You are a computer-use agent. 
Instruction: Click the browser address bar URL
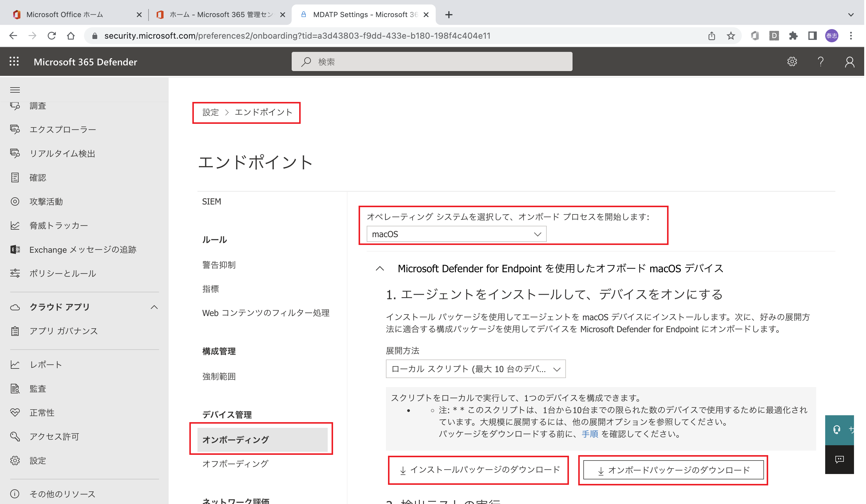click(x=298, y=36)
